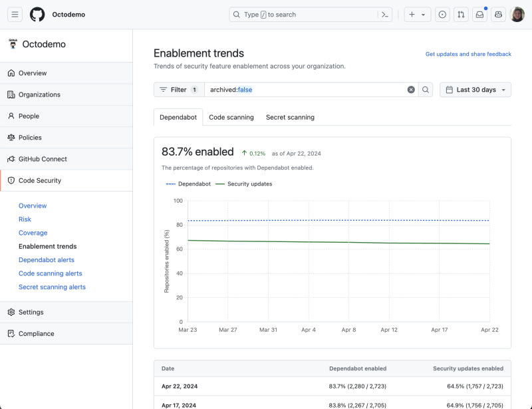Open the command palette icon

384,15
